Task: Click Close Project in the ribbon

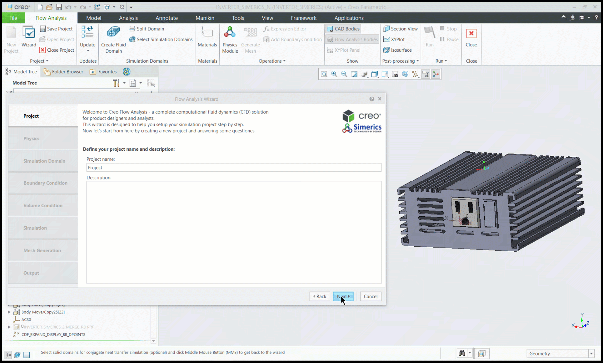Action: (57, 50)
